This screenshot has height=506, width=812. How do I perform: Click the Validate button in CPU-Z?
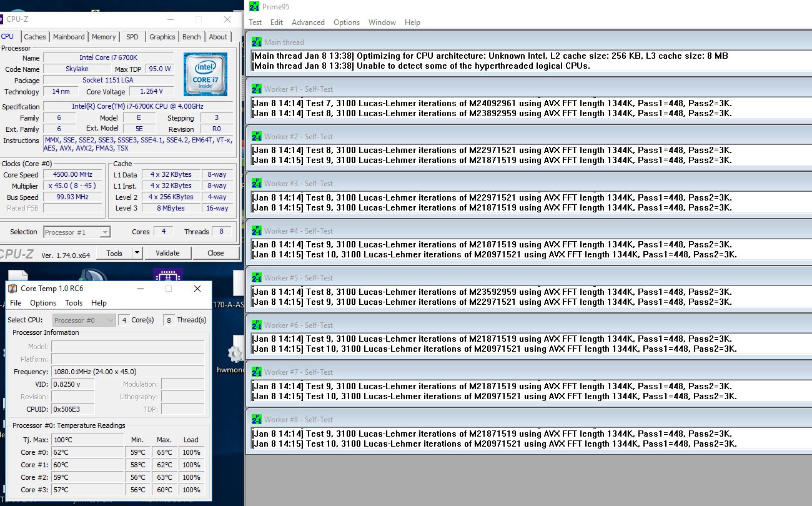click(167, 253)
